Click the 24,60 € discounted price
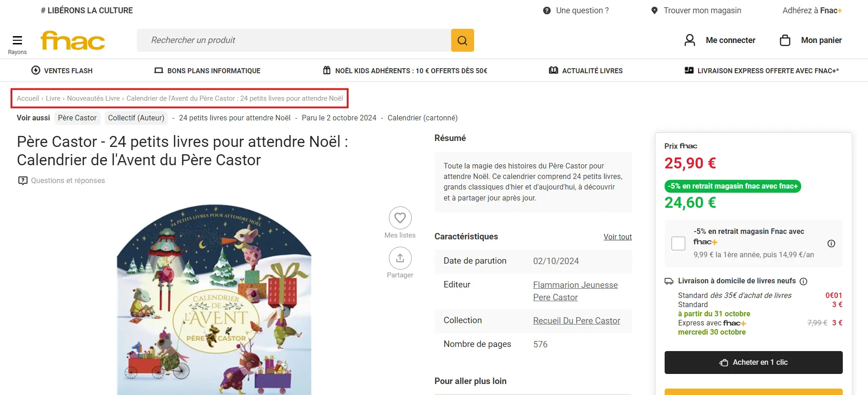Image resolution: width=868 pixels, height=395 pixels. pos(690,202)
